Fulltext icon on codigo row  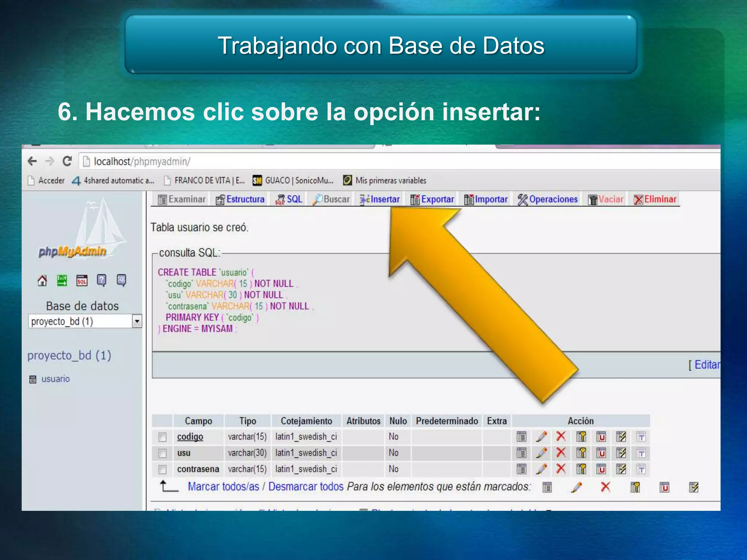tap(641, 436)
